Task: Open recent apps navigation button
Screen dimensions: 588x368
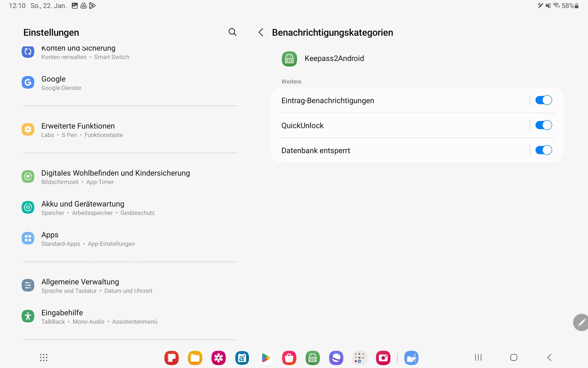Action: click(x=478, y=357)
